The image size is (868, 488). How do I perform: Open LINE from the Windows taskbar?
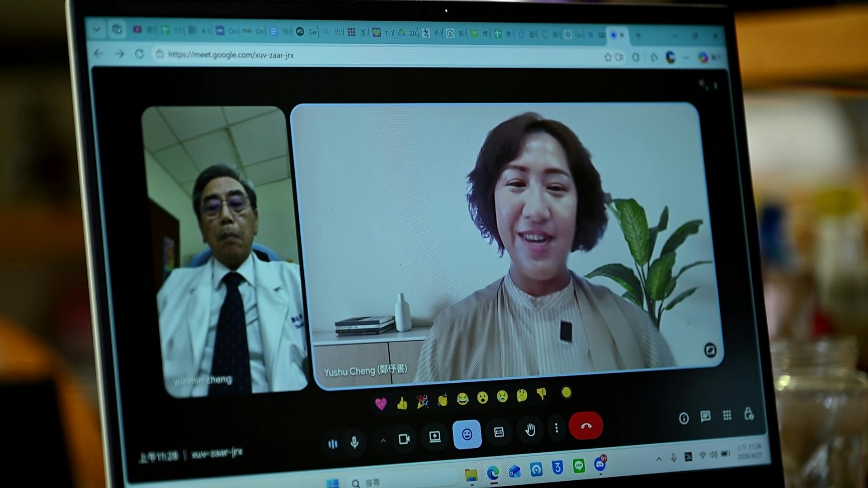pos(579,466)
